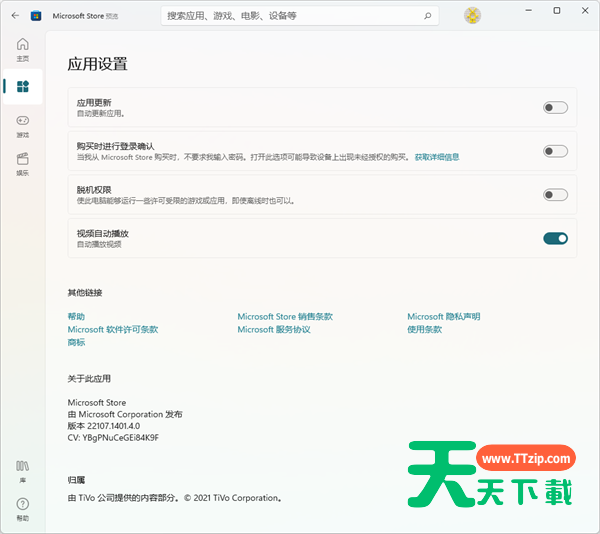This screenshot has width=600, height=534.
Task: Click the back arrow in title bar
Action: (x=15, y=15)
